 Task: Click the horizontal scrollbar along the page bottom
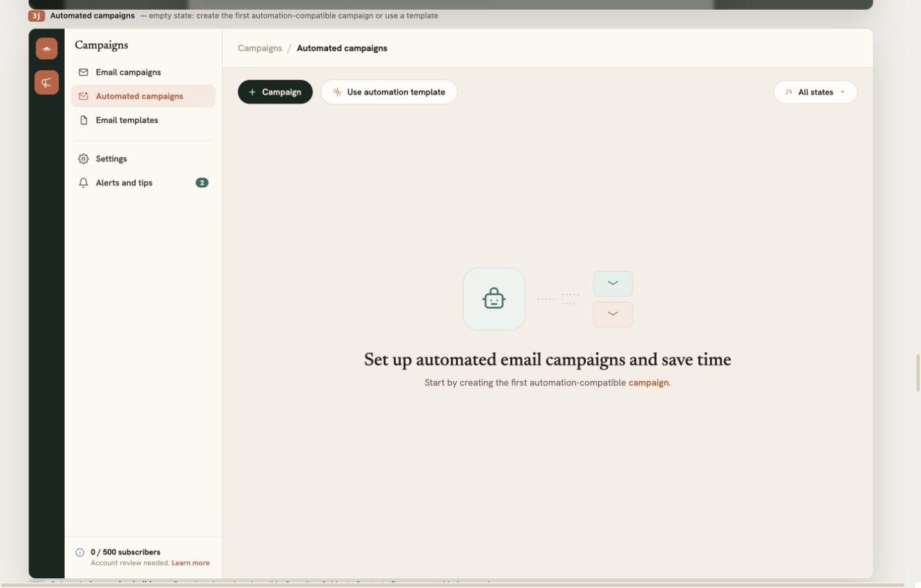(x=452, y=585)
